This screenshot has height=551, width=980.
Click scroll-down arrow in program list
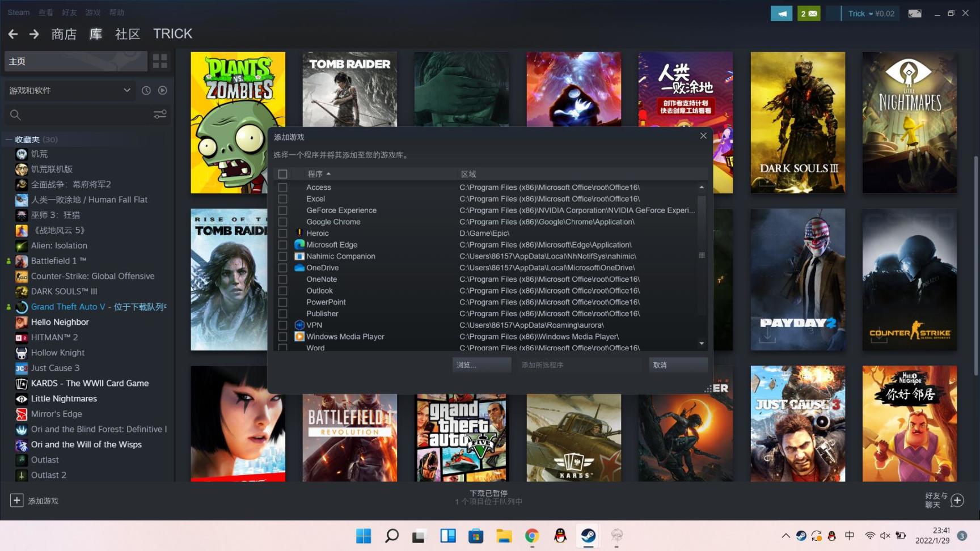(702, 344)
